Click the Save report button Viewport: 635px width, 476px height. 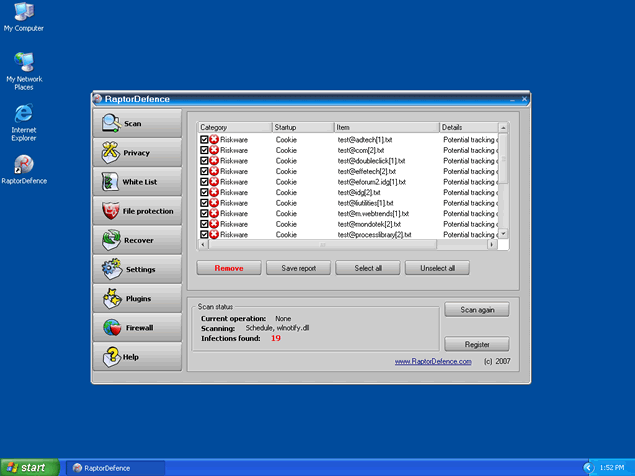click(298, 268)
